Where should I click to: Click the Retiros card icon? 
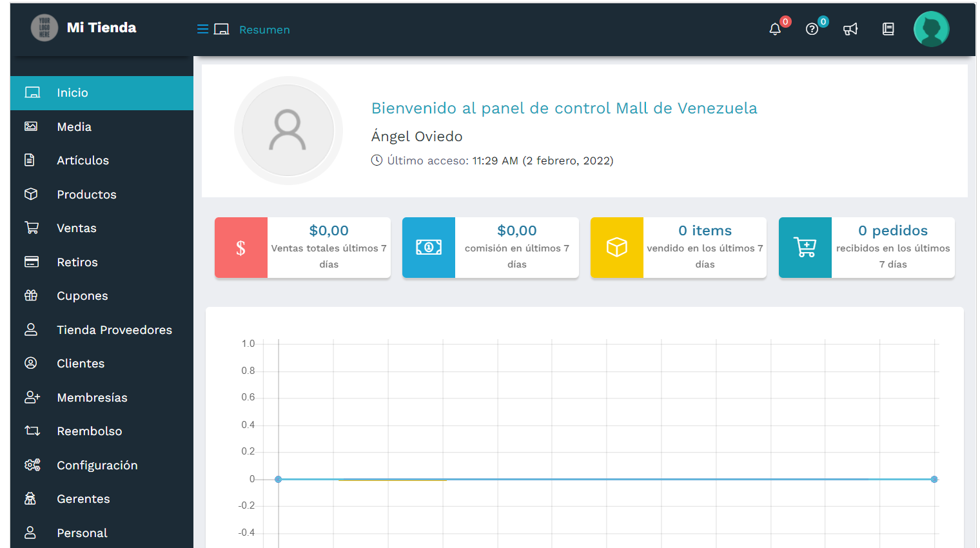pos(32,262)
